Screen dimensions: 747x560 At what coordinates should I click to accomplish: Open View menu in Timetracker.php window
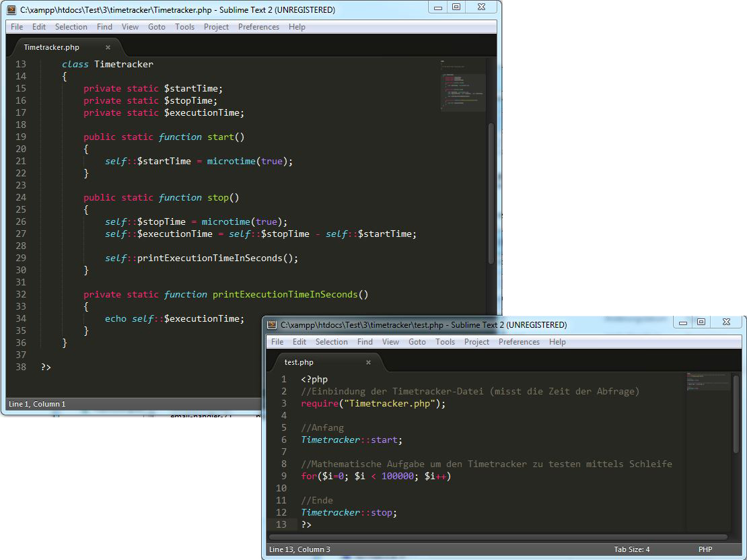pyautogui.click(x=130, y=27)
